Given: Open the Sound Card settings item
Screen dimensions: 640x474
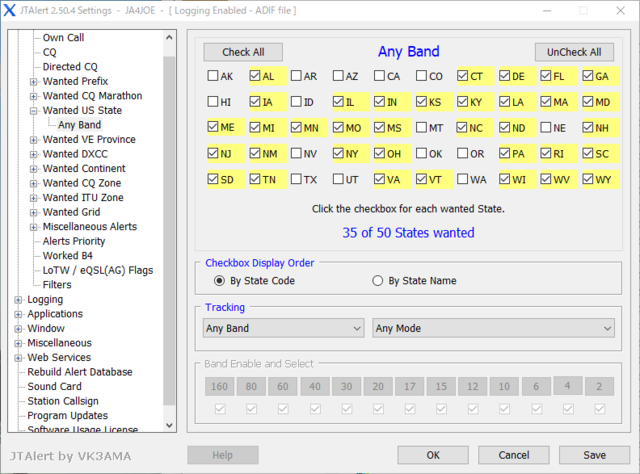Looking at the screenshot, I should point(54,386).
